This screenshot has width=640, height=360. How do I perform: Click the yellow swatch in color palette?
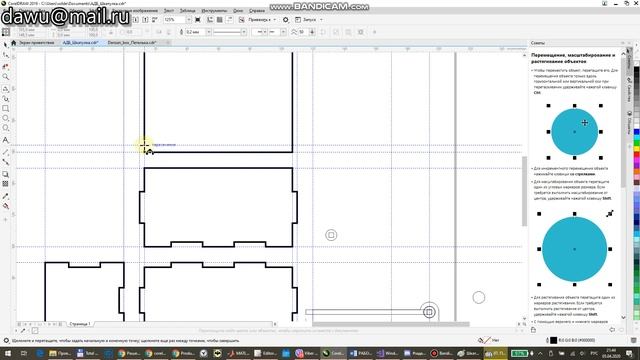pos(636,149)
